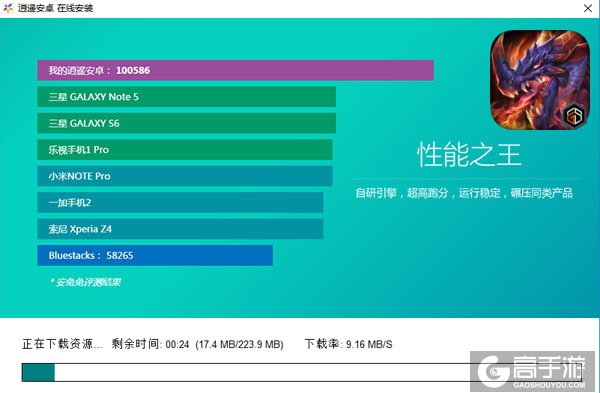600x393 pixels.
Task: Select the purple 100586 score bar
Action: [x=235, y=70]
